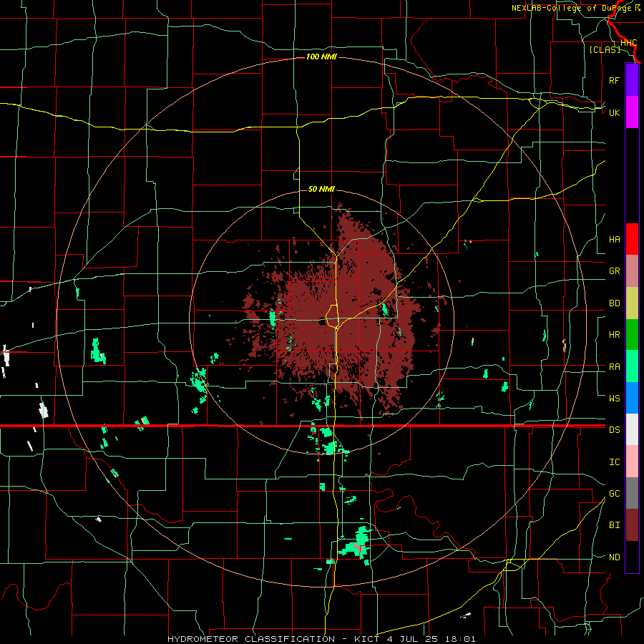Image resolution: width=644 pixels, height=644 pixels.
Task: Click the RA legend label
Action: pyautogui.click(x=614, y=367)
